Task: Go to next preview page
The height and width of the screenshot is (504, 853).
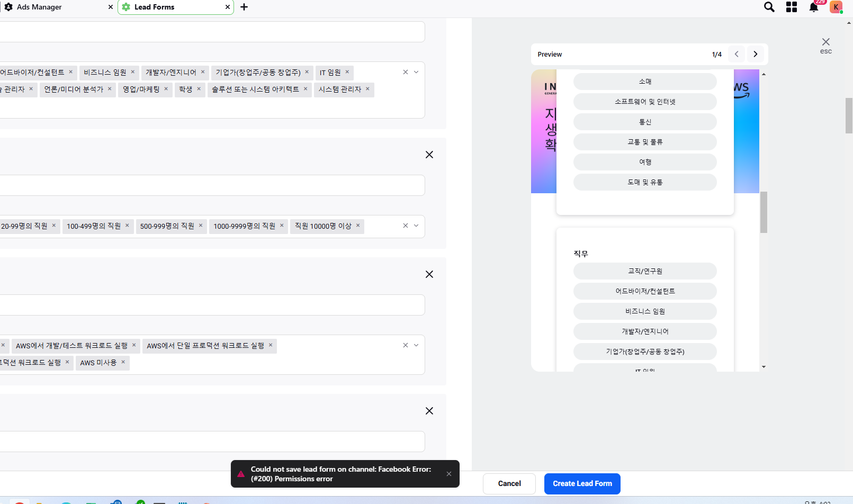Action: [x=756, y=54]
